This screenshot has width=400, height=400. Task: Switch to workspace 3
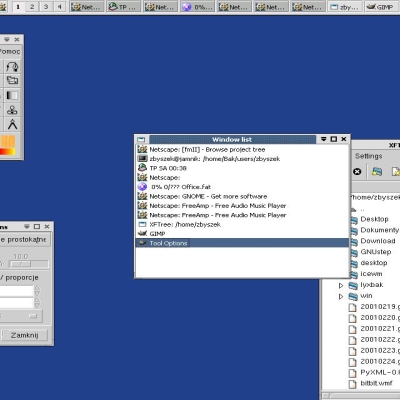tap(46, 6)
